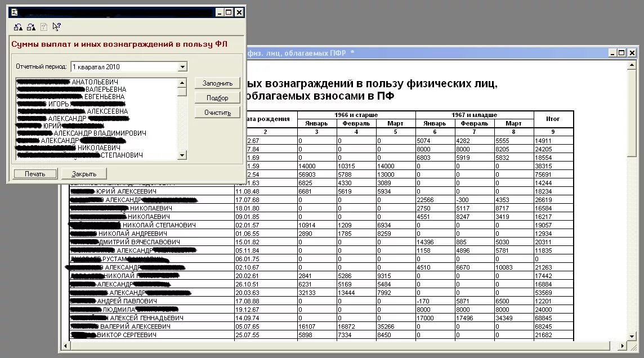Viewport: 644px width, 358px height.
Task: Click birth date cell 25.07.55
Action: click(266, 335)
